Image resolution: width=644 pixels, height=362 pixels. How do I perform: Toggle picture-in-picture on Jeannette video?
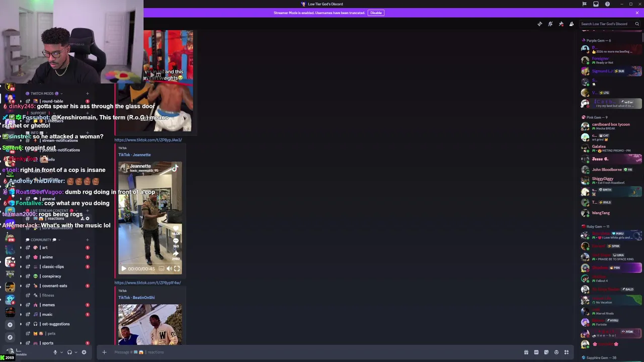[162, 268]
